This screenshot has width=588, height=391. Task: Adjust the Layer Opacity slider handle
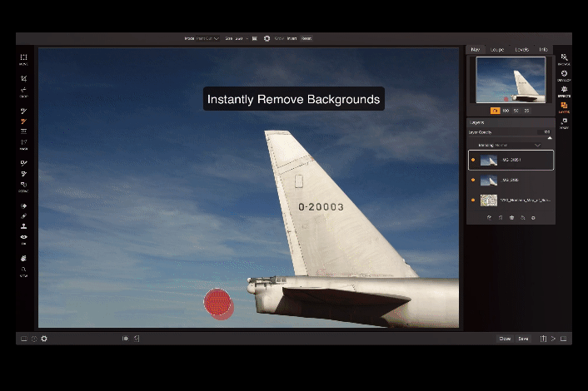(x=550, y=138)
